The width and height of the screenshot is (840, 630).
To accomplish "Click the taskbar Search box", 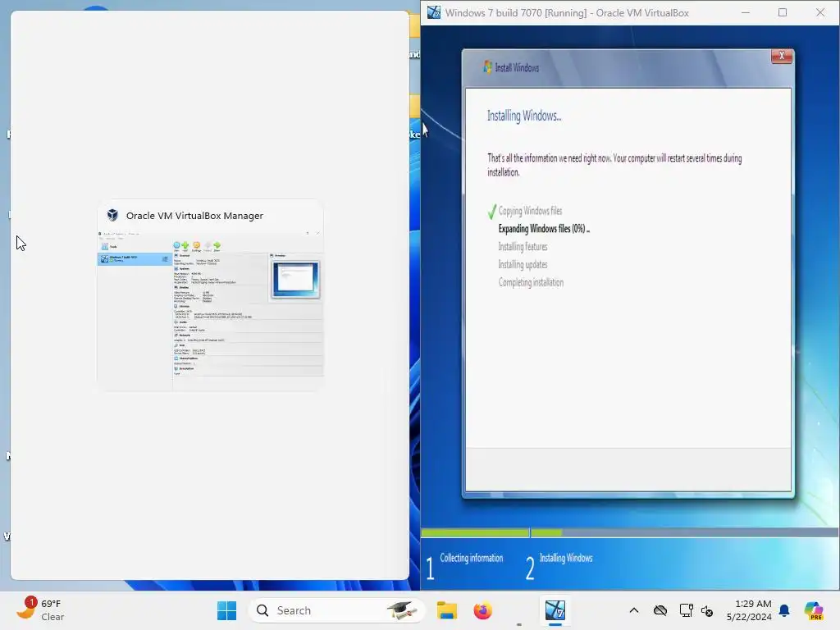I will coord(336,610).
